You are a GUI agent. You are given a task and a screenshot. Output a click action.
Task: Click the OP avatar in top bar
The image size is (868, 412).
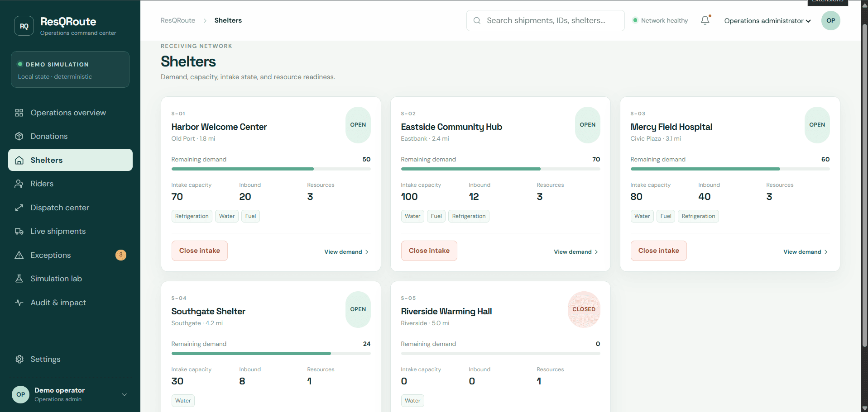[x=830, y=20]
